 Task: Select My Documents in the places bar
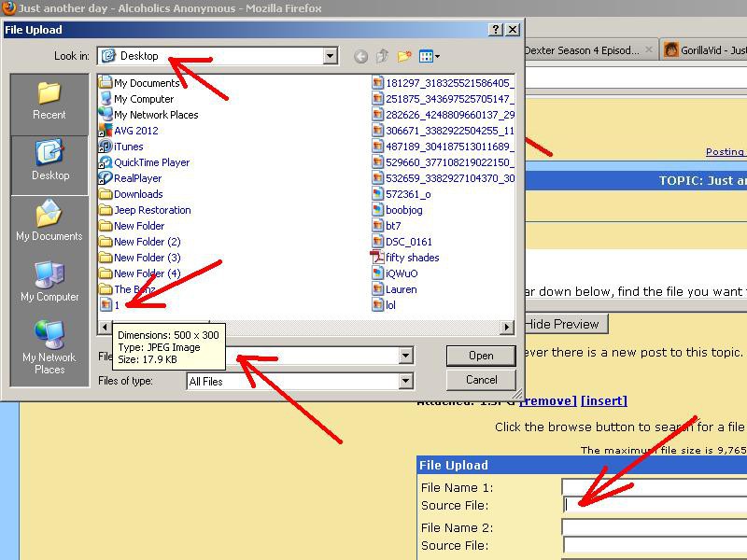pos(49,222)
